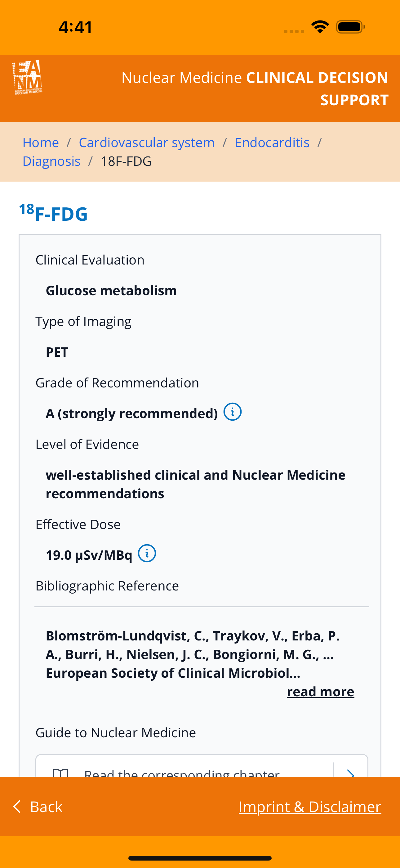
Task: Open Imprint & Disclaimer link
Action: (x=310, y=807)
